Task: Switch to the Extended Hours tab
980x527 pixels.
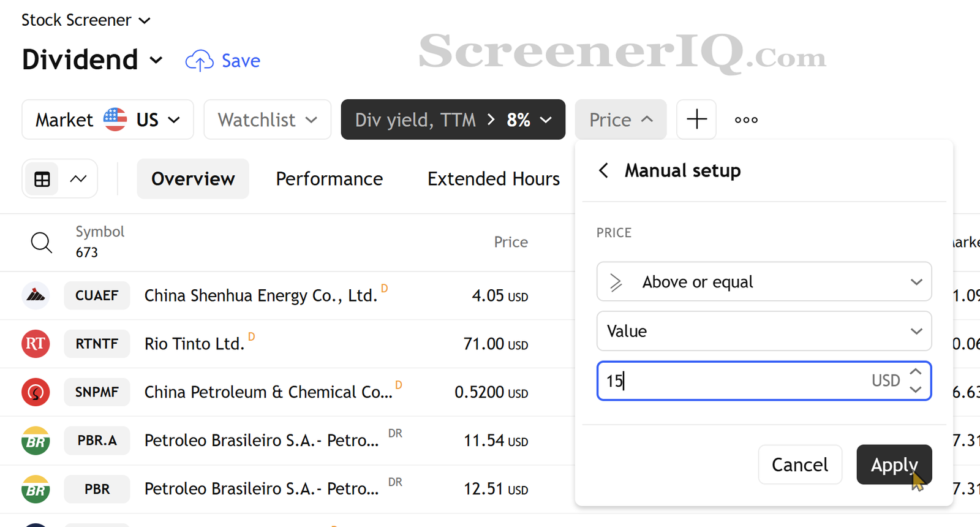Action: click(x=494, y=179)
